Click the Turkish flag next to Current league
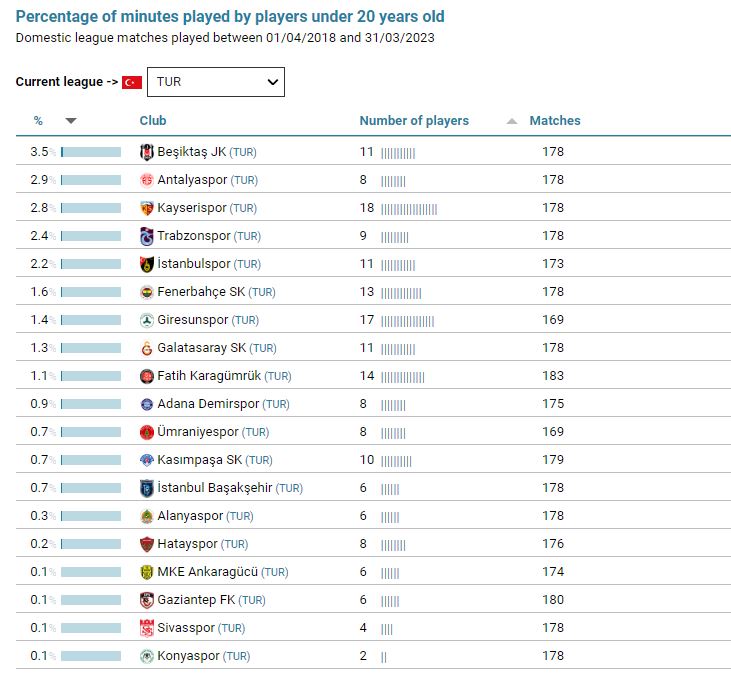 click(x=132, y=82)
